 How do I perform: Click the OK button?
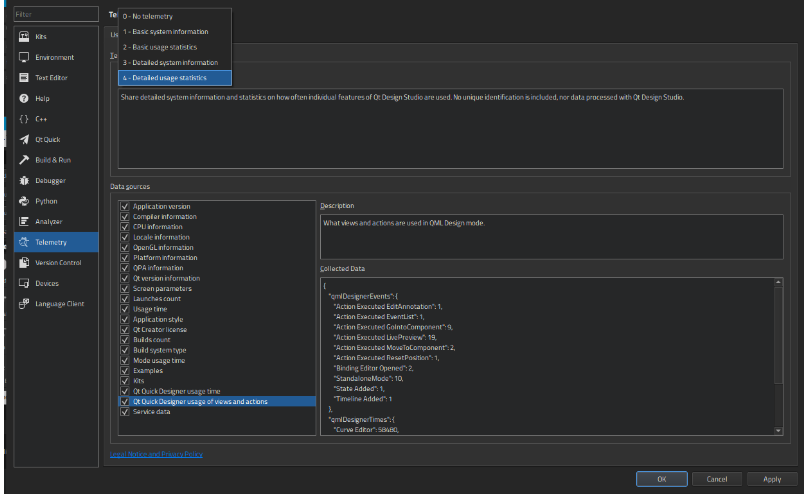click(x=662, y=479)
